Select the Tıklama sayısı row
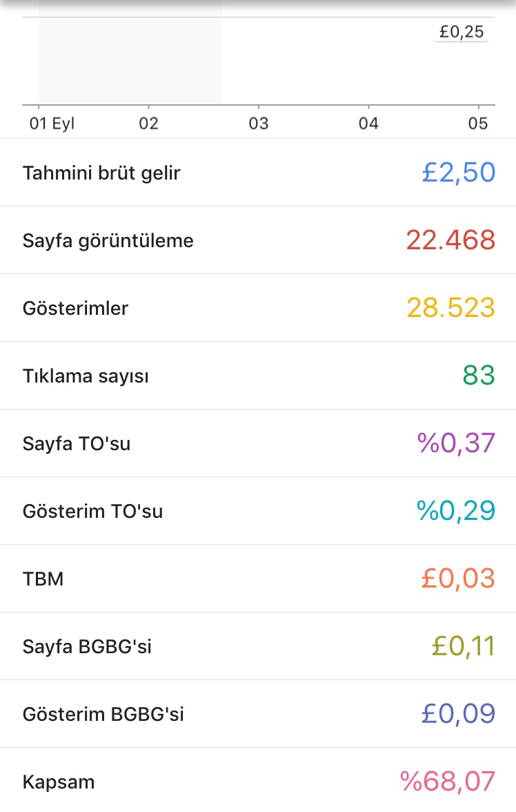Image resolution: width=516 pixels, height=812 pixels. coord(258,376)
